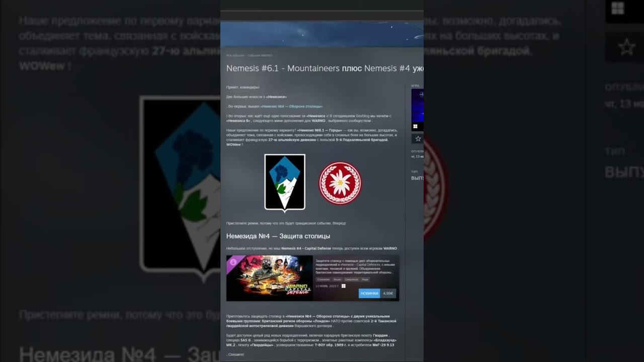Click the 'Немезида №4 — Защита столицы' heading
This screenshot has height=362, width=644.
point(278,236)
